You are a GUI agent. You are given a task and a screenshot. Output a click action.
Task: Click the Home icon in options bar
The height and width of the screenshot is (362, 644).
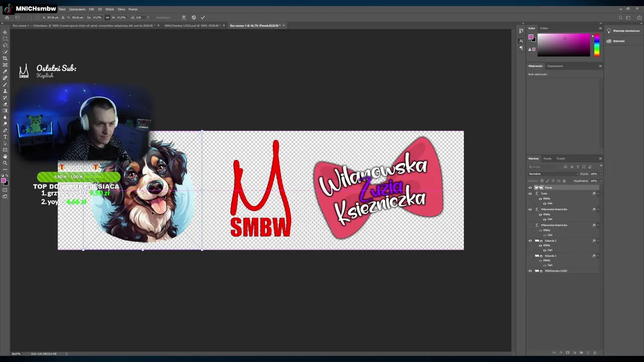7,18
